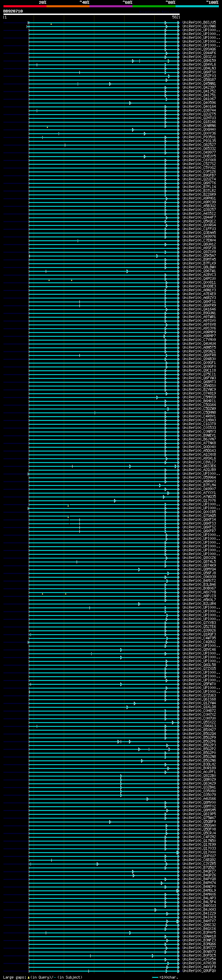Click the orange ~40% identity color segment
The height and width of the screenshot is (980, 222).
tap(68, 6)
